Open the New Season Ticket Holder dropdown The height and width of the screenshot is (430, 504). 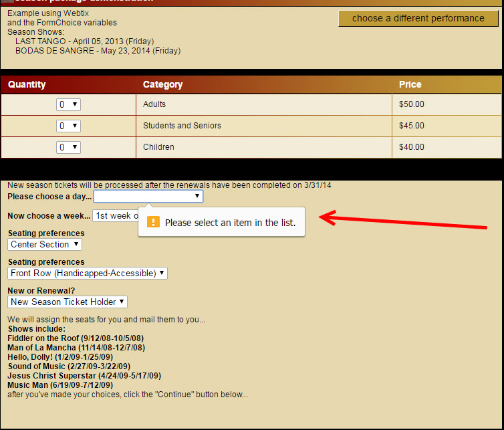(68, 302)
